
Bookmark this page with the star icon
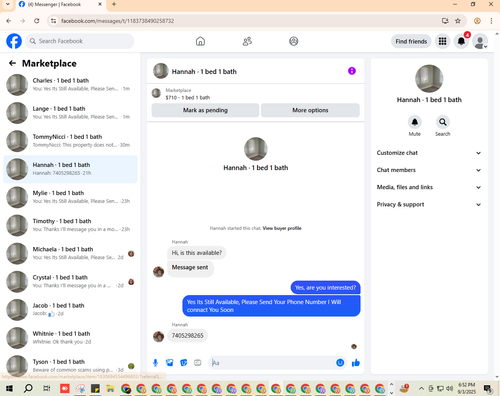[x=458, y=21]
